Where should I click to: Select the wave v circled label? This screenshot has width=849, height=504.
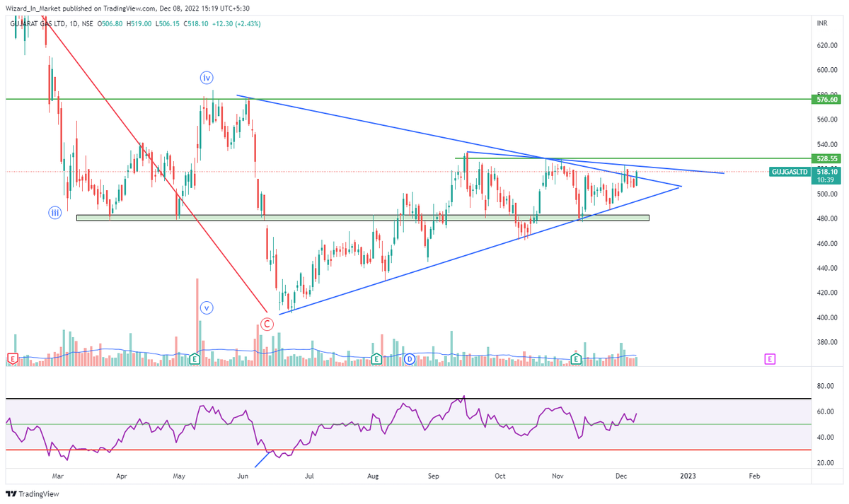(207, 307)
